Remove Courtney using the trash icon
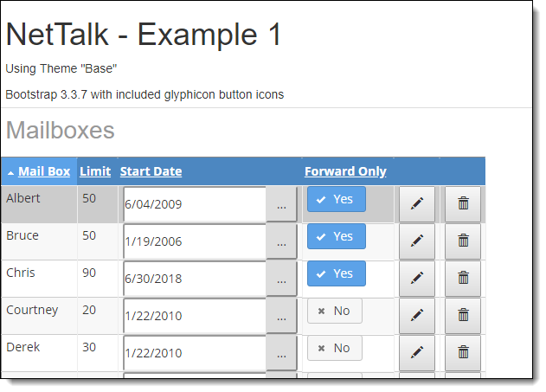Screen dimensions: 546x392 click(x=463, y=316)
